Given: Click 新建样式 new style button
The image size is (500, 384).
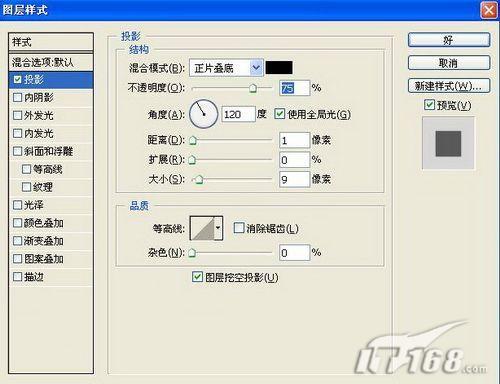Looking at the screenshot, I should [449, 86].
